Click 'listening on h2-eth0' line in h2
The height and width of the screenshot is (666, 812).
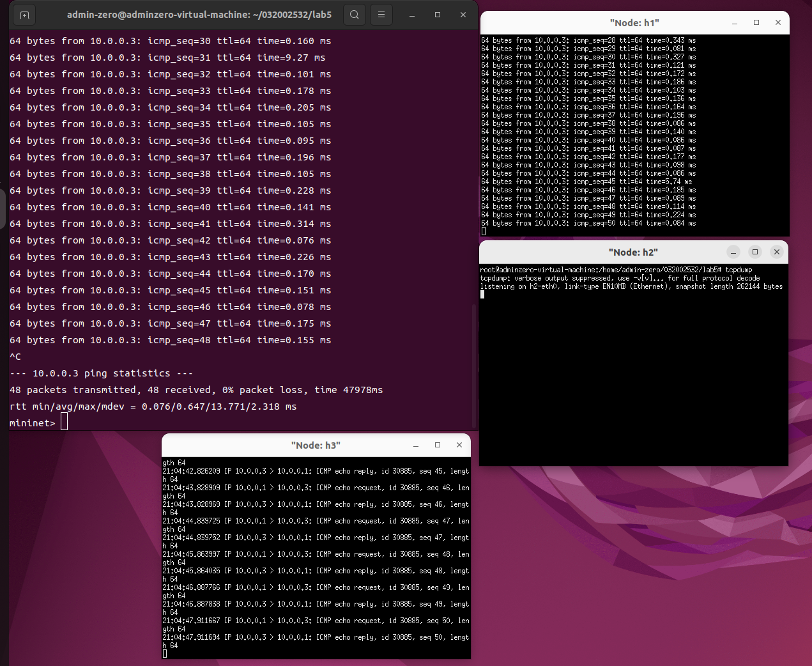click(632, 286)
